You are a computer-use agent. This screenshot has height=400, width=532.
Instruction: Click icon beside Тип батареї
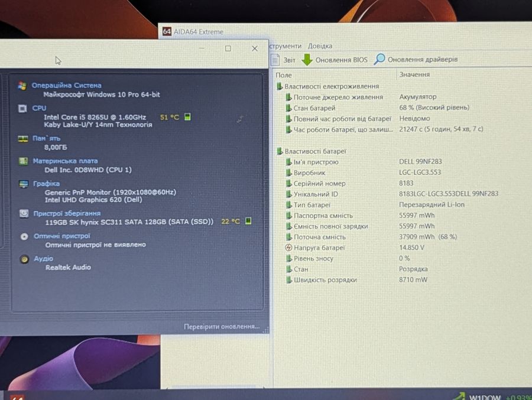[x=288, y=205]
